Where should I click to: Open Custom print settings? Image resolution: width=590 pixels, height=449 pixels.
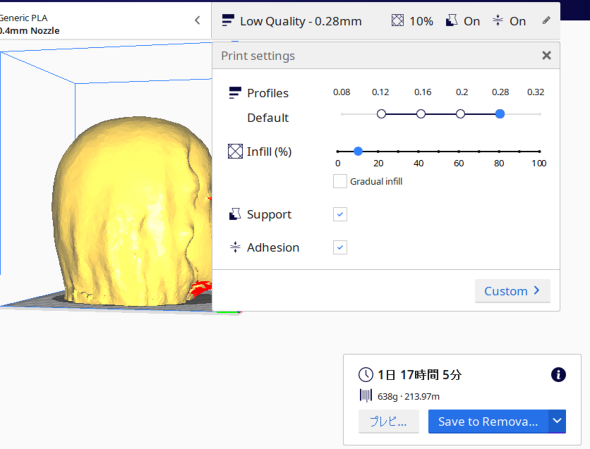pyautogui.click(x=512, y=291)
